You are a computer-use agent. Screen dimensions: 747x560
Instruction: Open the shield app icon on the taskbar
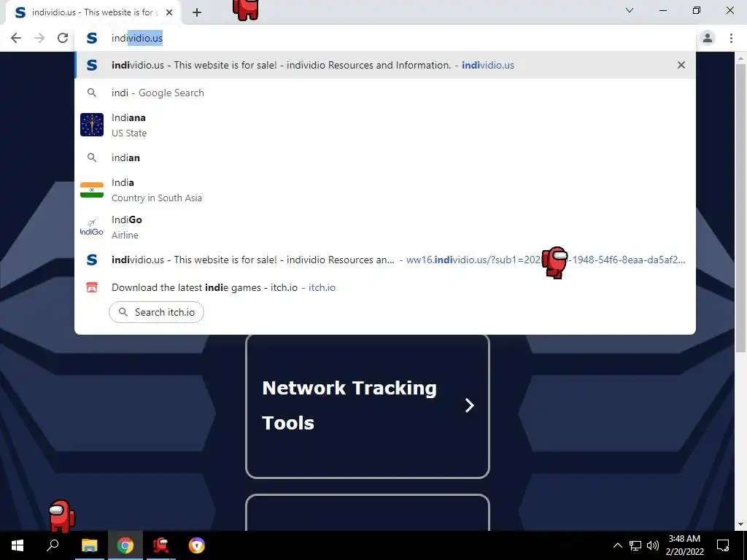[197, 545]
